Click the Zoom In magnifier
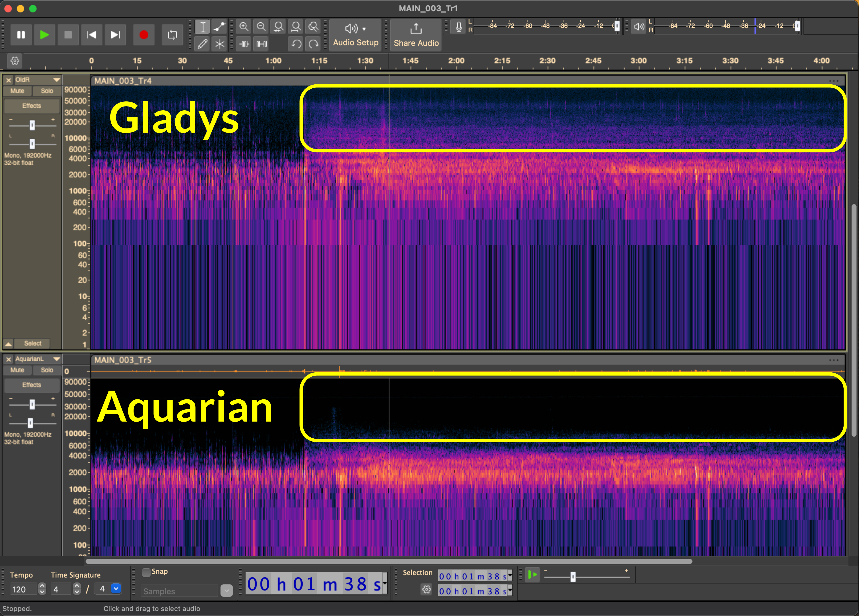Screen dimensions: 859x616 pos(244,27)
